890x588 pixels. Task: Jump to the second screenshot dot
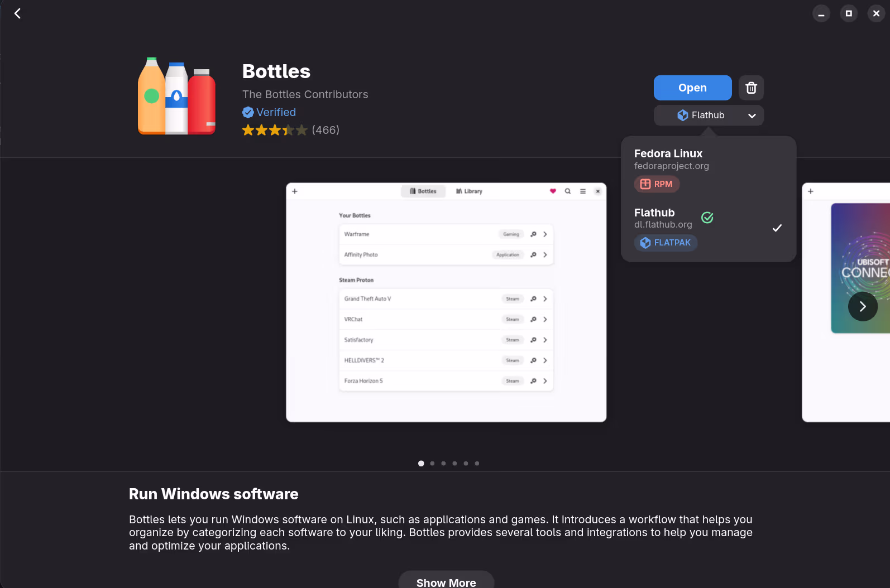pyautogui.click(x=432, y=464)
